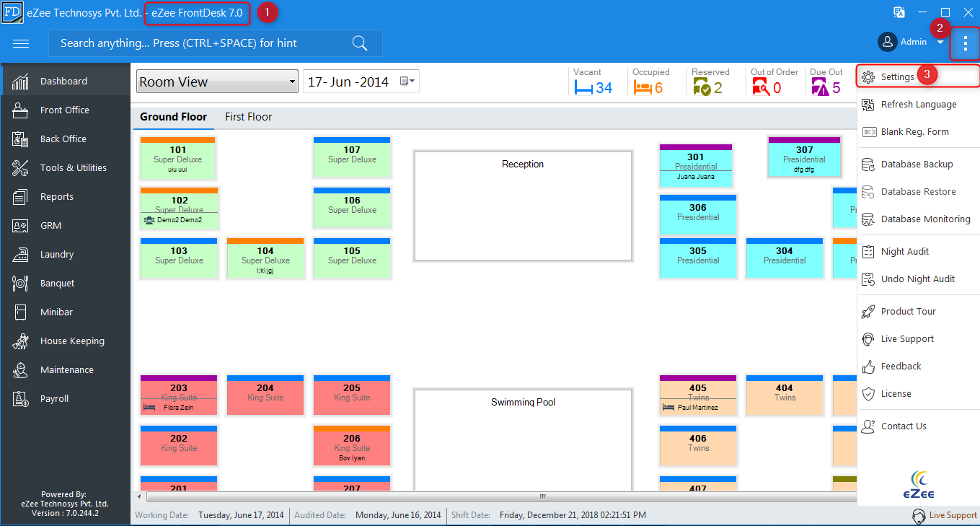The width and height of the screenshot is (980, 526).
Task: Open the hamburger navigation menu
Action: (21, 43)
